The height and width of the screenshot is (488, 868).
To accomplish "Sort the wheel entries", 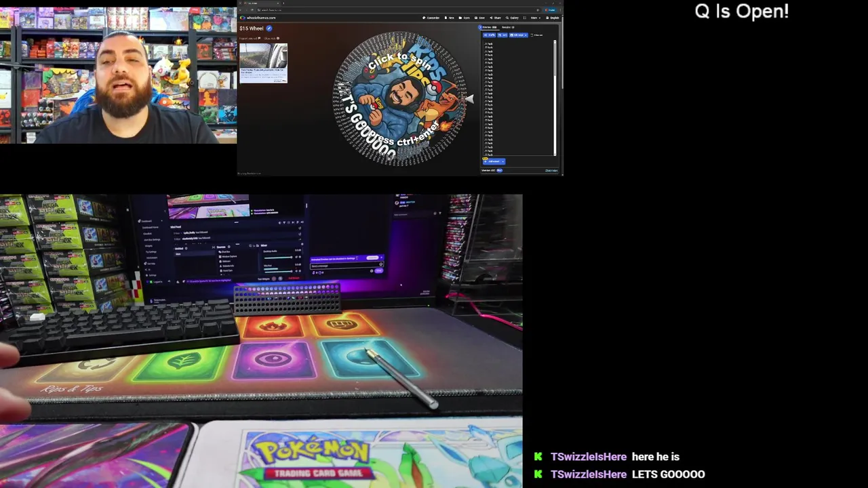I will [x=502, y=35].
